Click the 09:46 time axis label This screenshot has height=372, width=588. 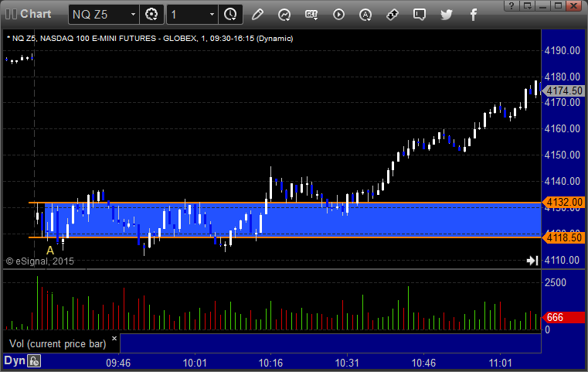(118, 363)
